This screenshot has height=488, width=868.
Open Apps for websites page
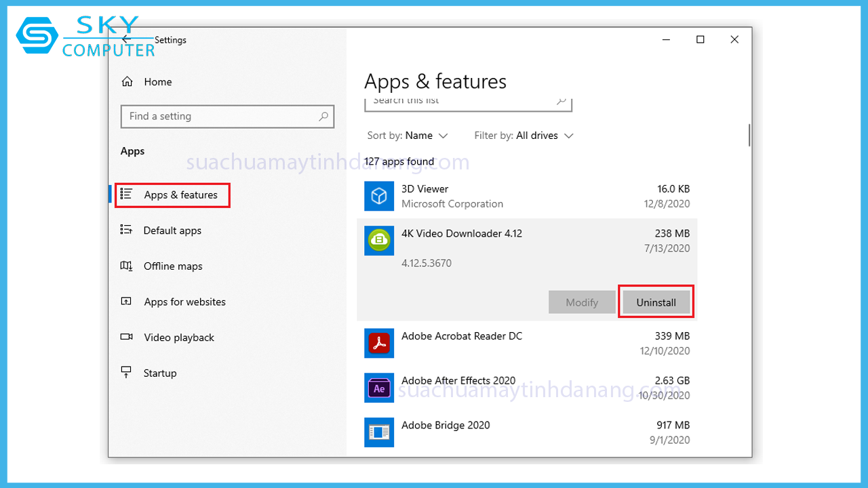click(x=184, y=302)
